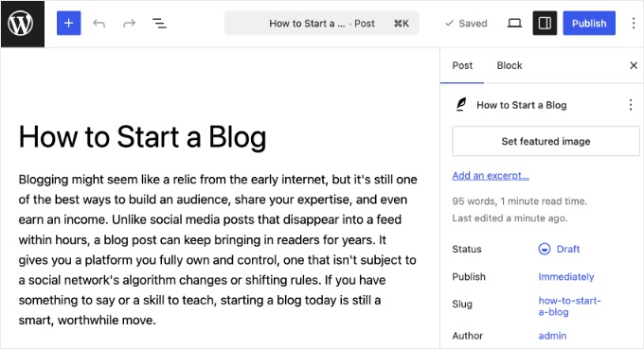
Task: Switch to the Block tab
Action: 510,65
